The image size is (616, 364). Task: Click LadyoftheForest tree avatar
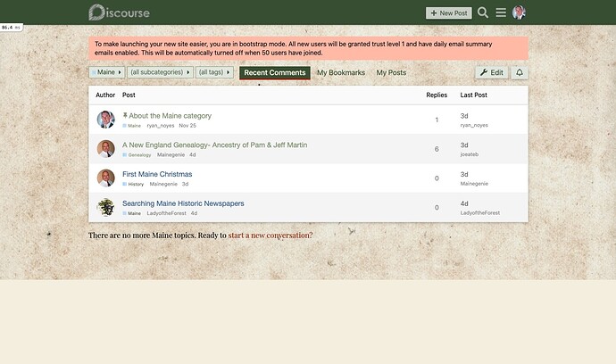click(105, 207)
